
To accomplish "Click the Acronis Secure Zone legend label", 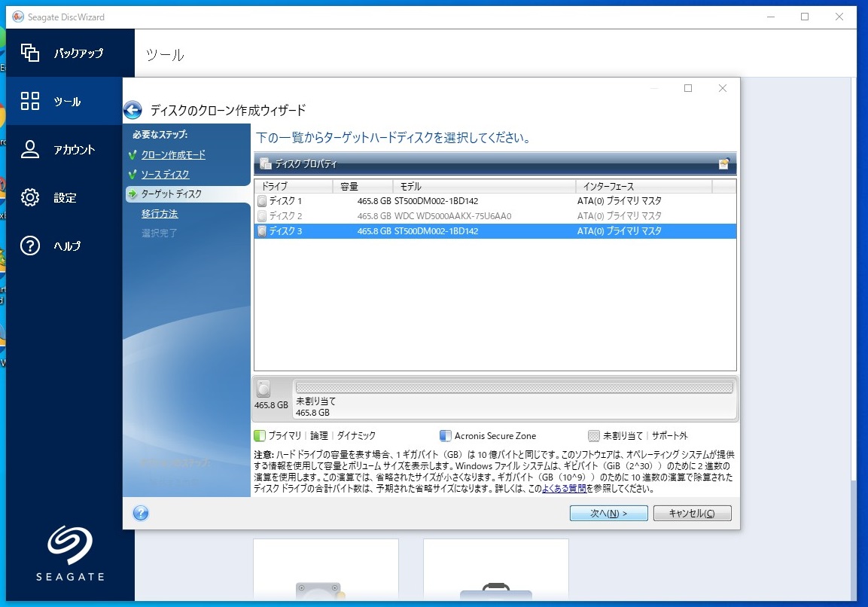I will click(x=495, y=436).
